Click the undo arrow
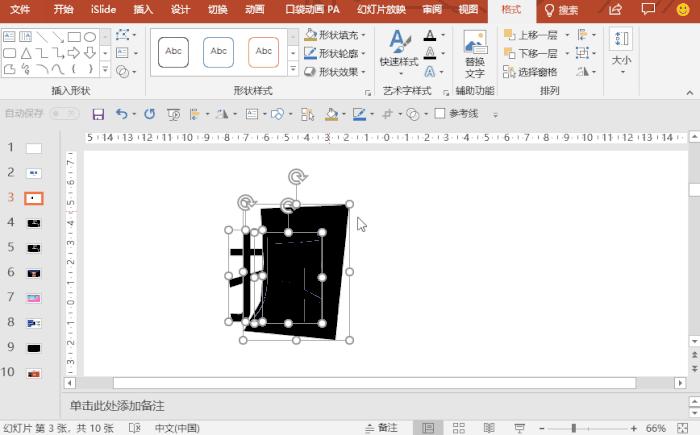700x435 pixels. pos(121,114)
